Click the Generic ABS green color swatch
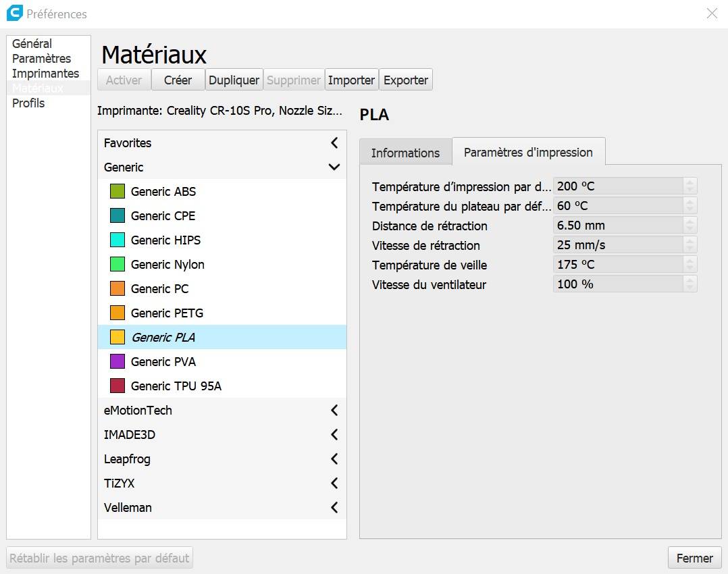This screenshot has height=574, width=728. [x=118, y=192]
